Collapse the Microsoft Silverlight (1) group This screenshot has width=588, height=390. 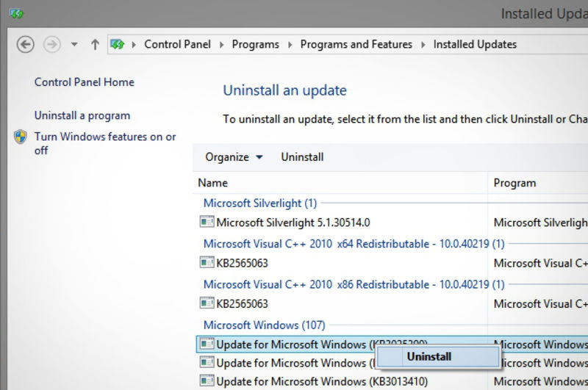pyautogui.click(x=260, y=203)
